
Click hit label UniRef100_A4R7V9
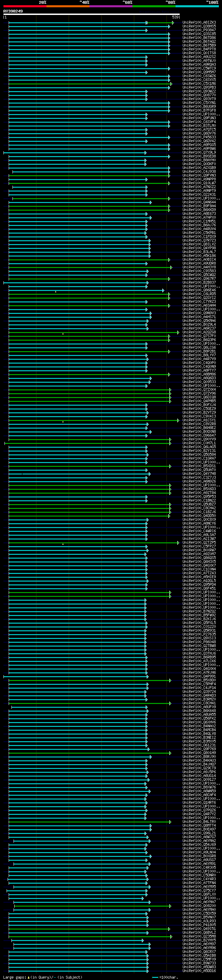tap(199, 359)
